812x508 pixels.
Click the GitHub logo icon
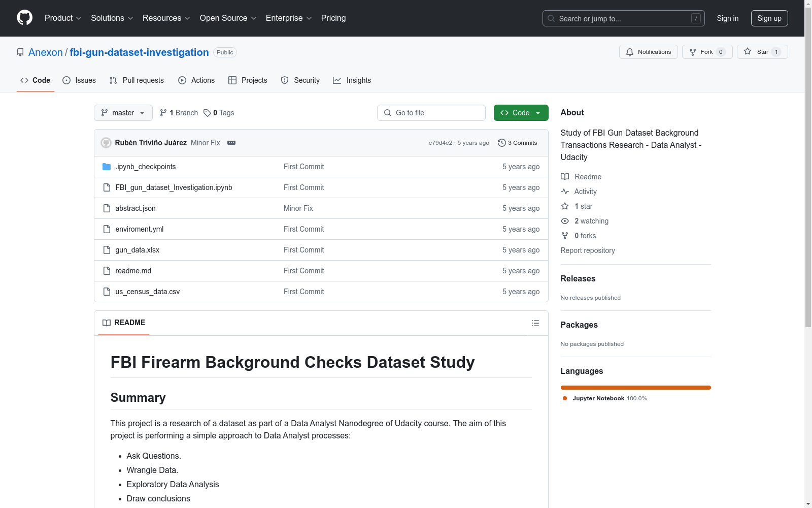tap(24, 18)
